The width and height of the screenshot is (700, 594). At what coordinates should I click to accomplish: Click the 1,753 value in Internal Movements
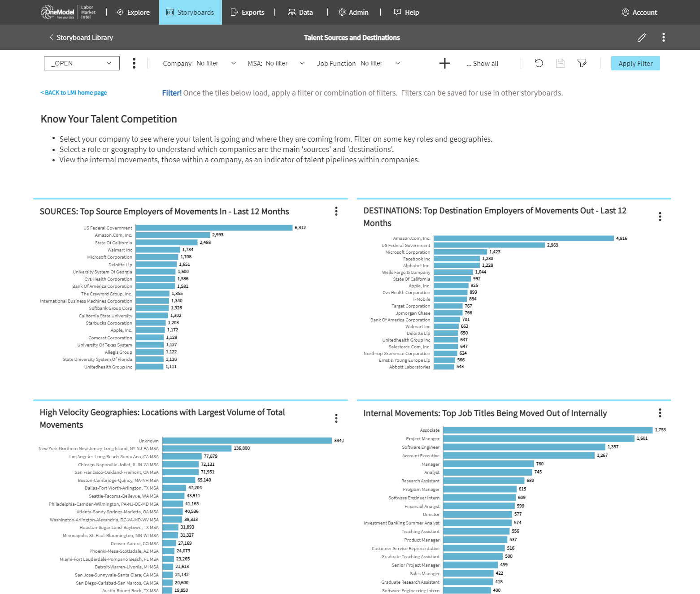(x=661, y=430)
